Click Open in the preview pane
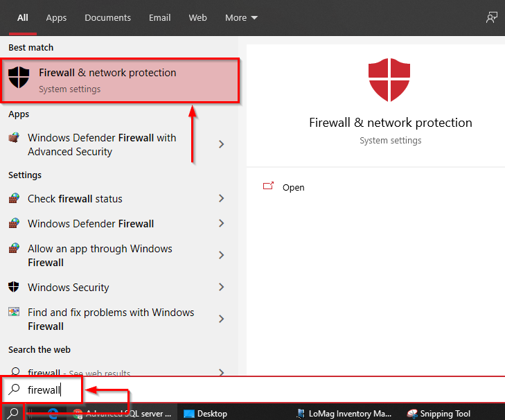The width and height of the screenshot is (505, 420). 293,188
